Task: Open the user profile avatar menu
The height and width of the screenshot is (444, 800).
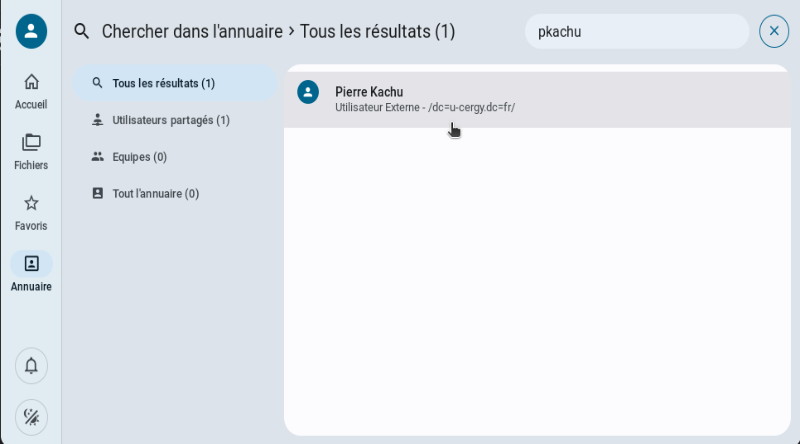Action: click(x=31, y=31)
